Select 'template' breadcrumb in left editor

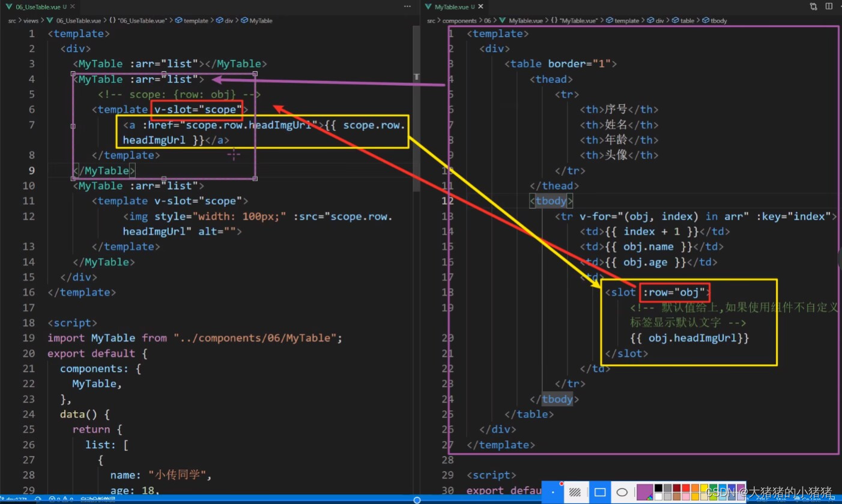(192, 20)
